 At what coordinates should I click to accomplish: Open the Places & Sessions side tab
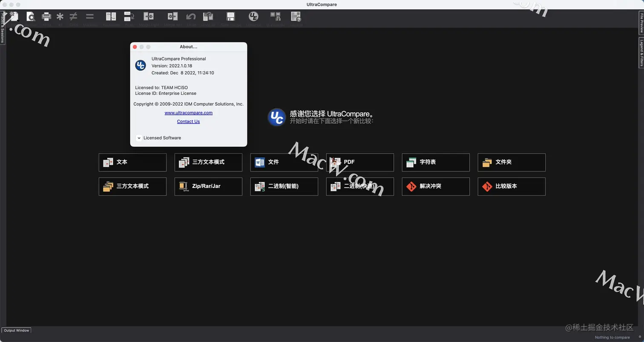[2, 28]
